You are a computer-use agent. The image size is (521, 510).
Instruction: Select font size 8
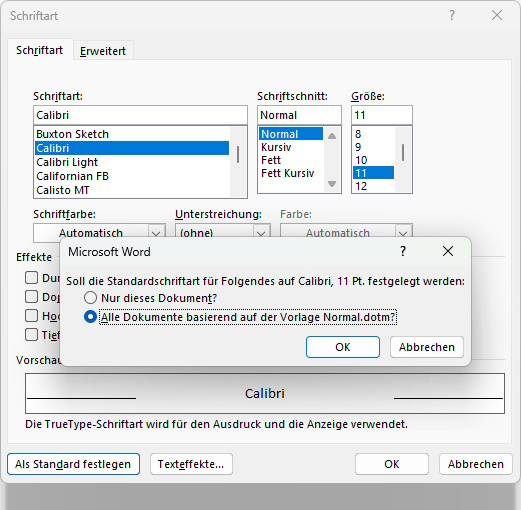373,134
